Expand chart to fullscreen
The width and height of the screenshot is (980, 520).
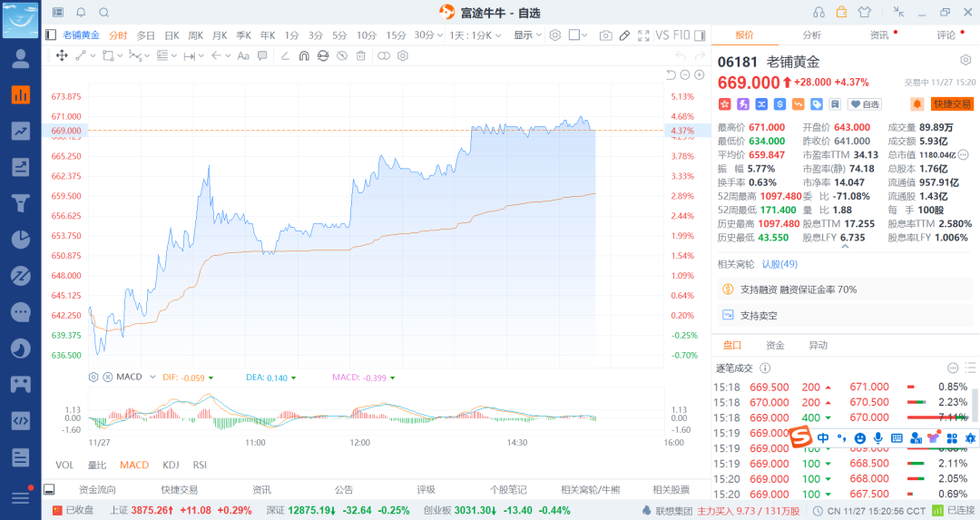[x=643, y=35]
